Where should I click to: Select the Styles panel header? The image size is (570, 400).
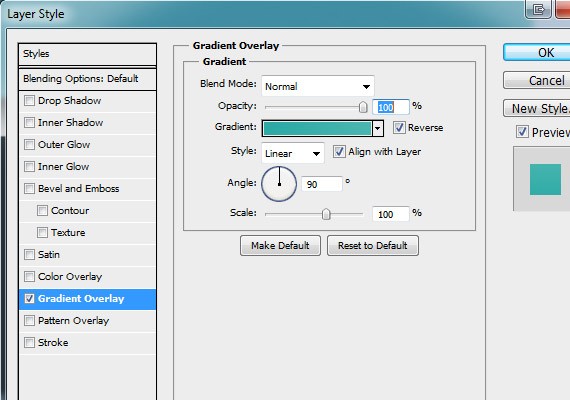[87, 54]
